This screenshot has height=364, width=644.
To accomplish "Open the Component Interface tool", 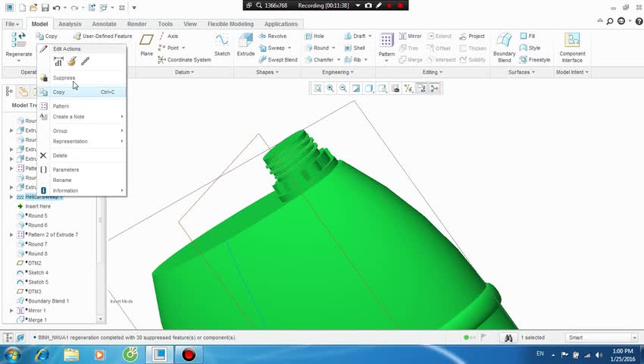I will [572, 47].
